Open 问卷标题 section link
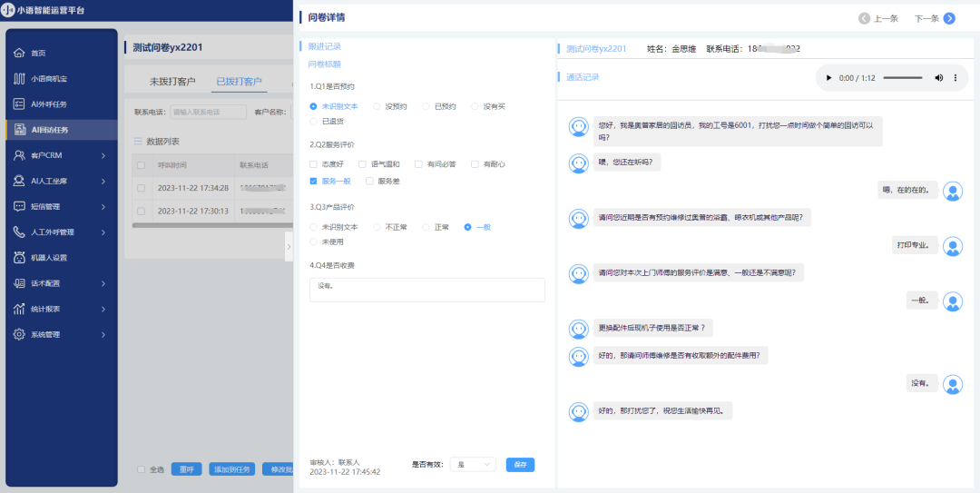980x493 pixels. point(324,64)
